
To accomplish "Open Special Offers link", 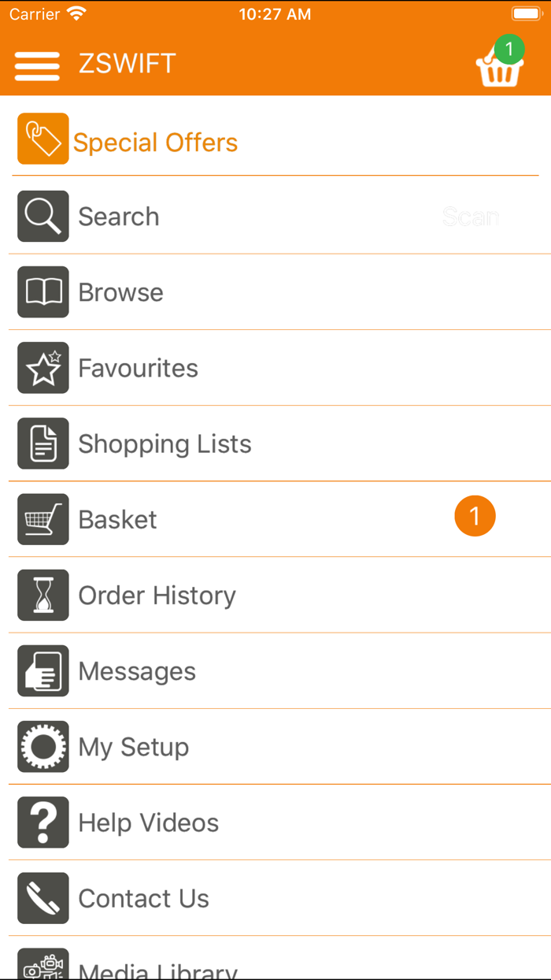I will (x=155, y=143).
